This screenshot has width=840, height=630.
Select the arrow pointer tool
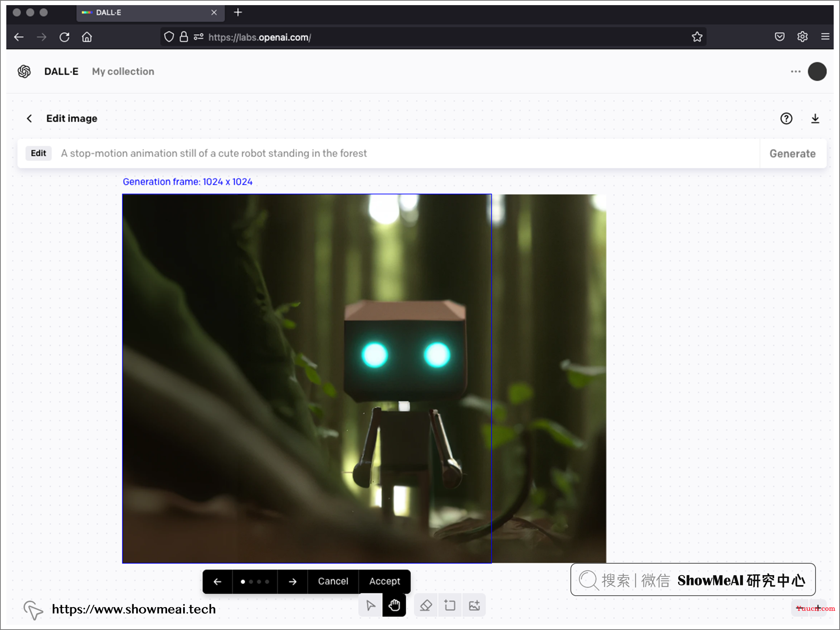click(370, 606)
